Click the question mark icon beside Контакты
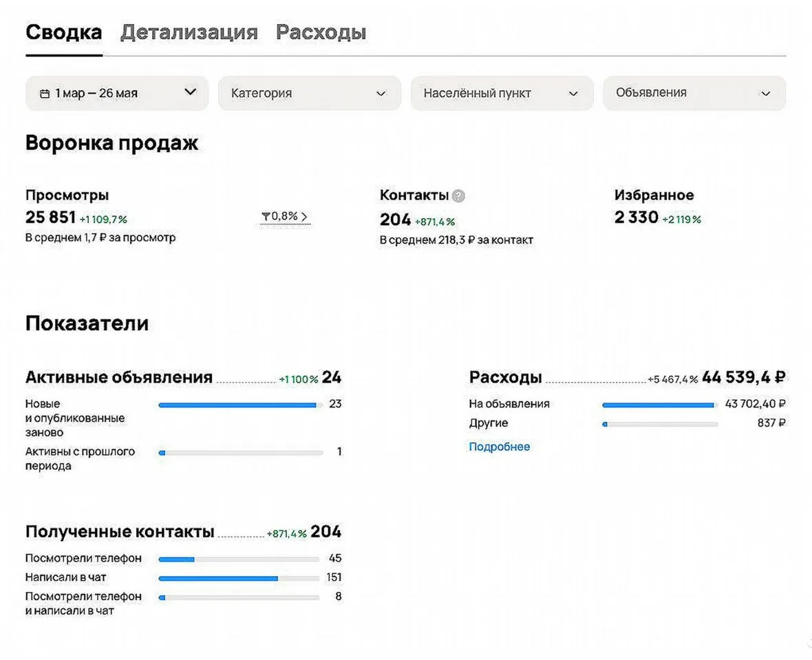812x660 pixels. tap(458, 196)
